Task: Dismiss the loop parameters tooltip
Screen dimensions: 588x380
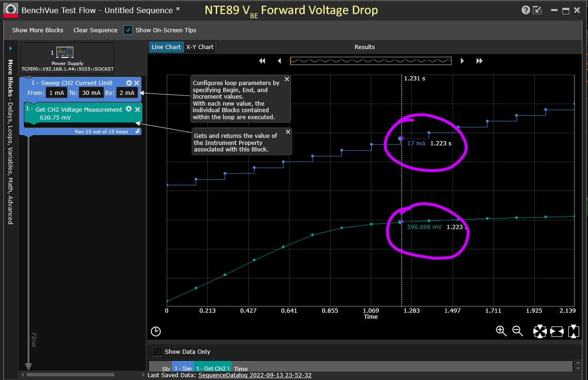Action: [287, 79]
